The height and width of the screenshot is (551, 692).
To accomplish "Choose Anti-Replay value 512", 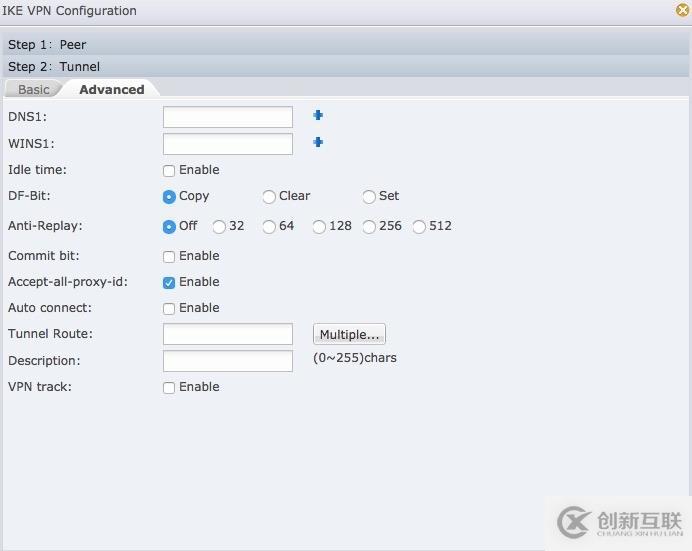I will pos(419,227).
